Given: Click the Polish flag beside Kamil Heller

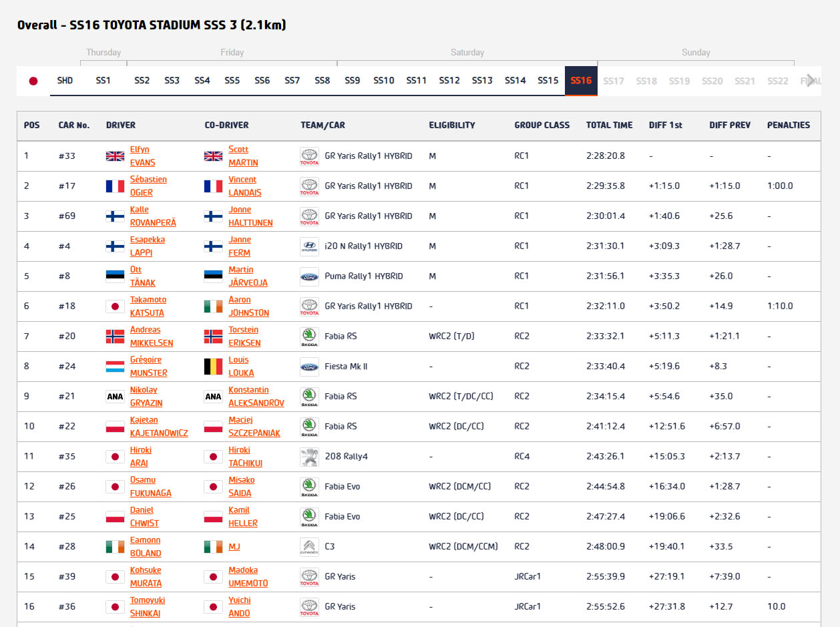Looking at the screenshot, I should click(x=213, y=517).
